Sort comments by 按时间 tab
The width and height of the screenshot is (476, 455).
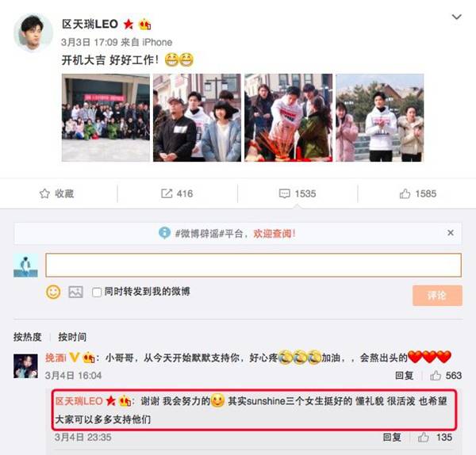point(72,337)
